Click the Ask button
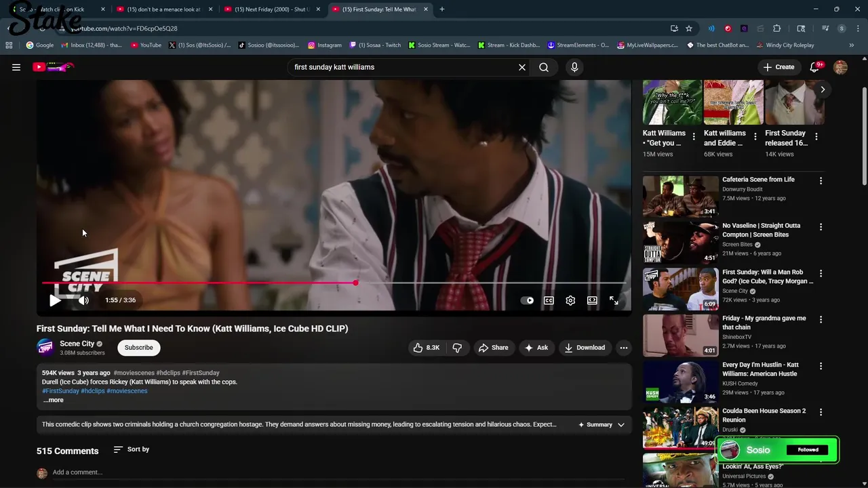Viewport: 868px width, 488px height. tap(536, 348)
